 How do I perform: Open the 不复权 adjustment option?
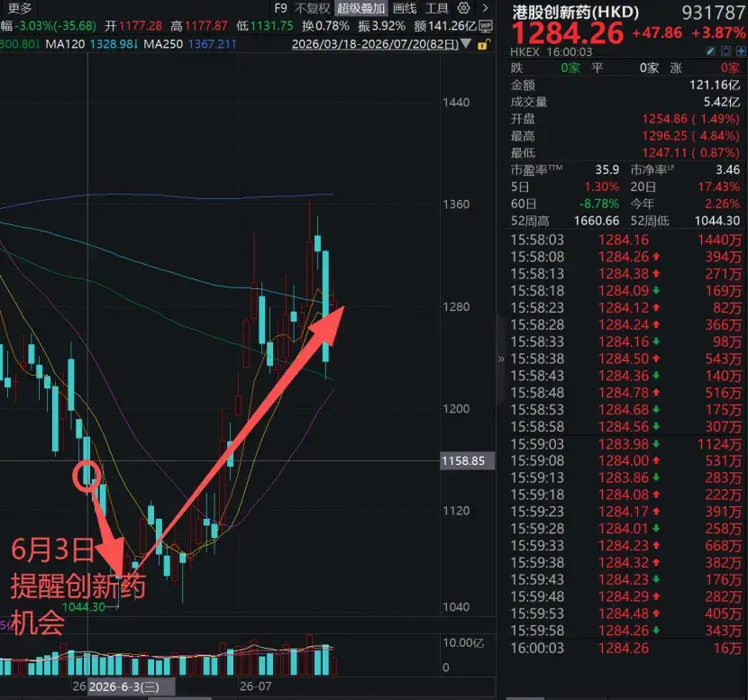[x=313, y=8]
